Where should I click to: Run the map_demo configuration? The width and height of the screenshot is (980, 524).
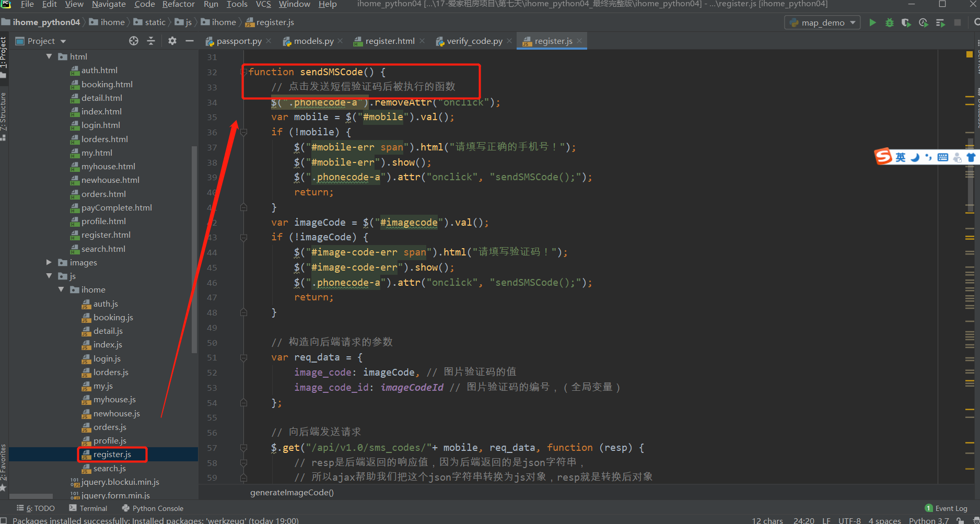click(872, 22)
